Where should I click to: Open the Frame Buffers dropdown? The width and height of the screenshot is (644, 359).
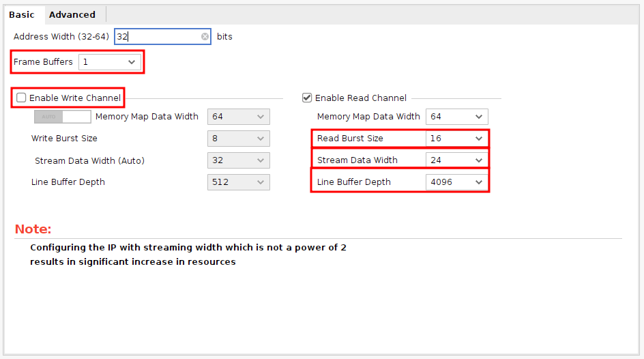110,62
